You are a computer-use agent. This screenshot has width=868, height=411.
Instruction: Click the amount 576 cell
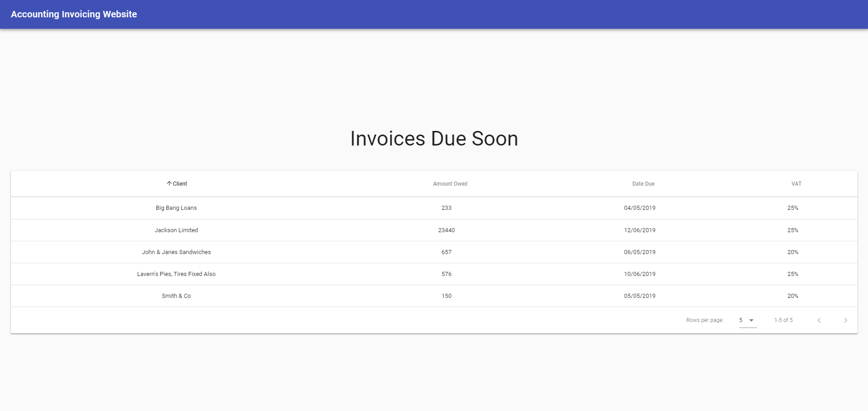[x=446, y=274]
